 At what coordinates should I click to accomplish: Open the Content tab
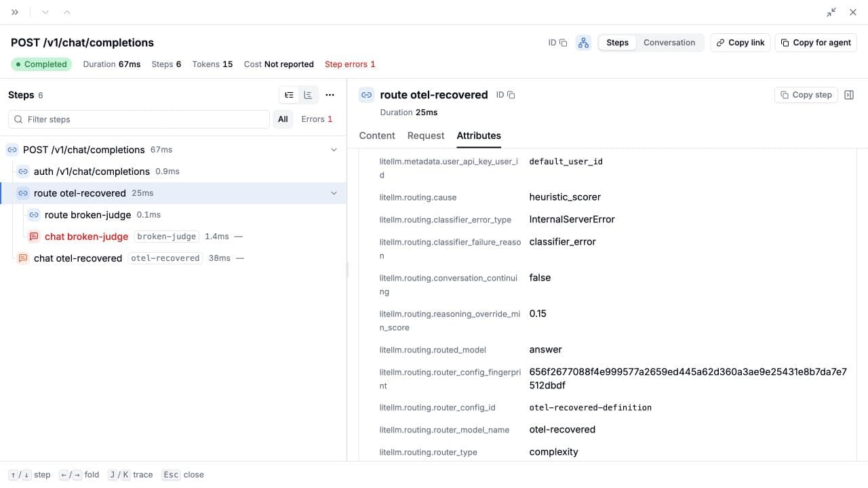377,136
